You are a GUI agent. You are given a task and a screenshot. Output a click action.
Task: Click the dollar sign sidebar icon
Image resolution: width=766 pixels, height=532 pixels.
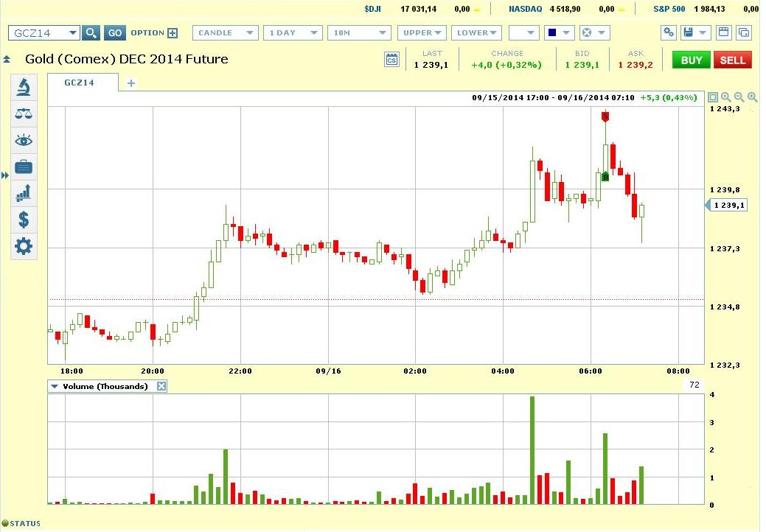pos(24,220)
